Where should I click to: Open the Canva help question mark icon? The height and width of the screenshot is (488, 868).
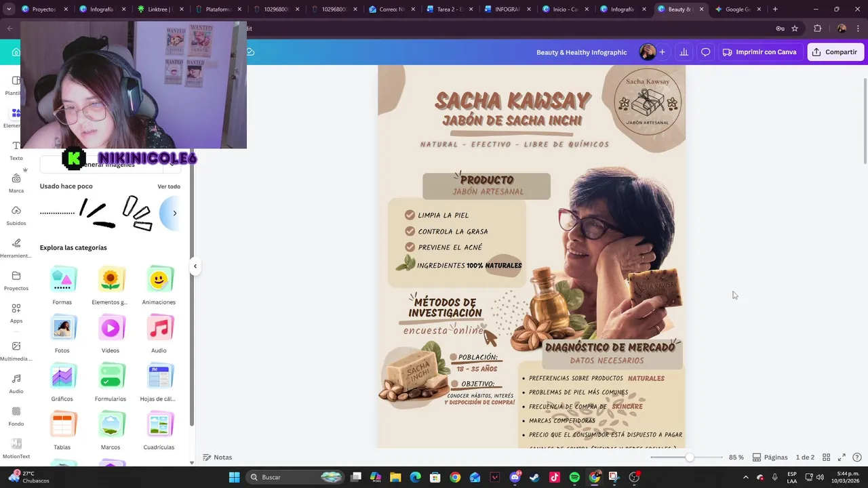857,457
